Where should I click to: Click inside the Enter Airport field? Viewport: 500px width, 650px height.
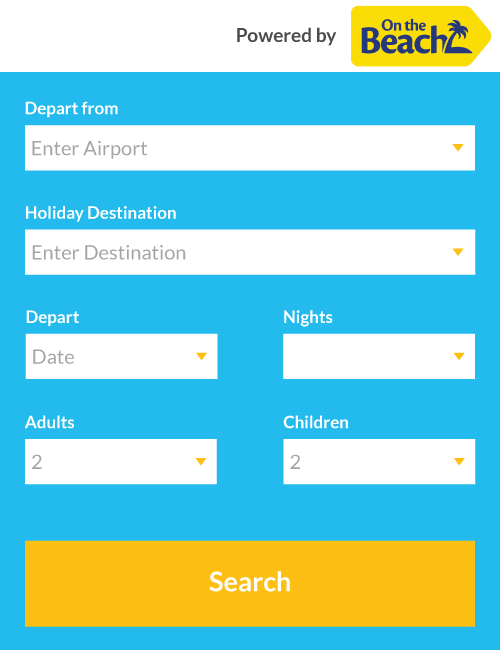point(250,148)
